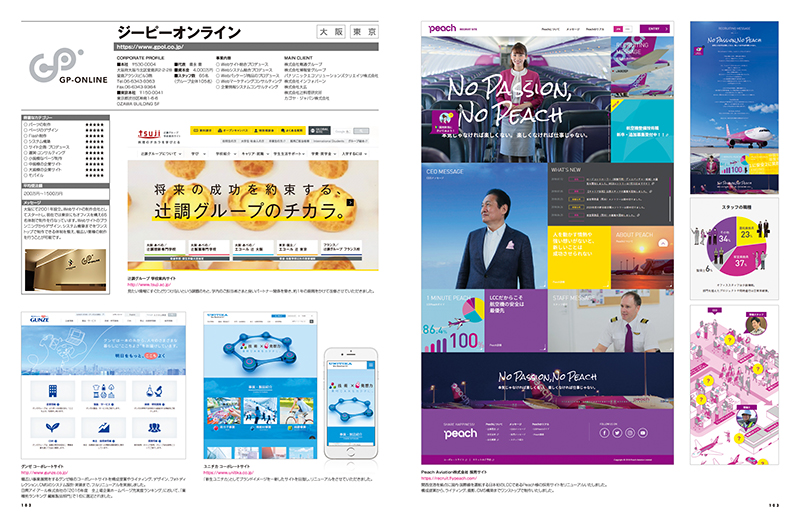
Task: Click the building icon tile on Gunze site
Action: 53,391
